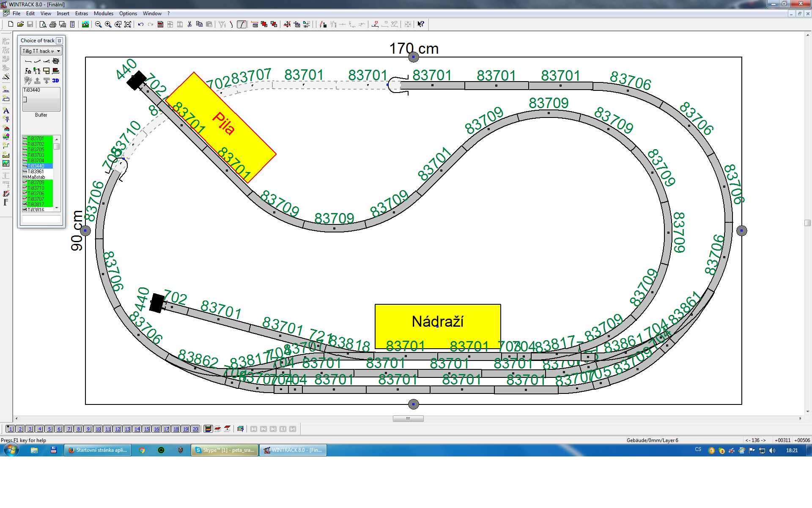The height and width of the screenshot is (508, 812).
Task: Click the Print icon in the toolbar
Action: (x=53, y=25)
